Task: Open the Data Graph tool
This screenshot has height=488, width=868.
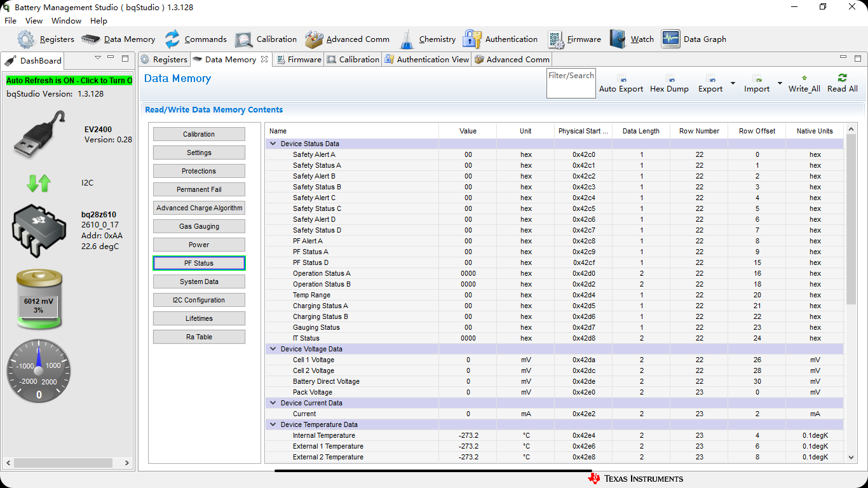Action: pyautogui.click(x=693, y=39)
